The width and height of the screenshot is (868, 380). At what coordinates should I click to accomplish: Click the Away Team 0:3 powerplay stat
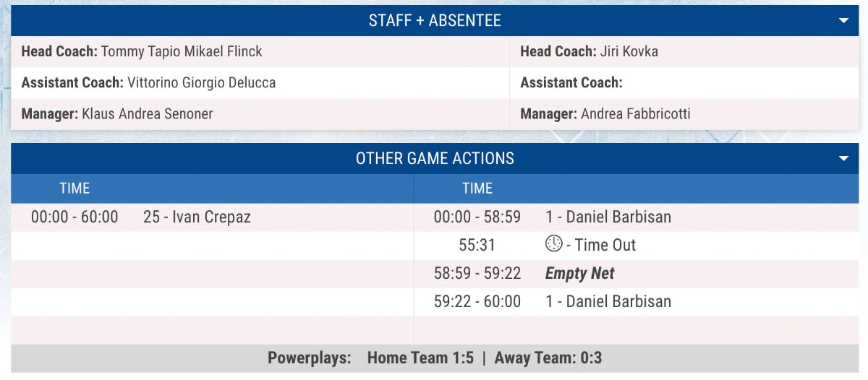coord(548,358)
